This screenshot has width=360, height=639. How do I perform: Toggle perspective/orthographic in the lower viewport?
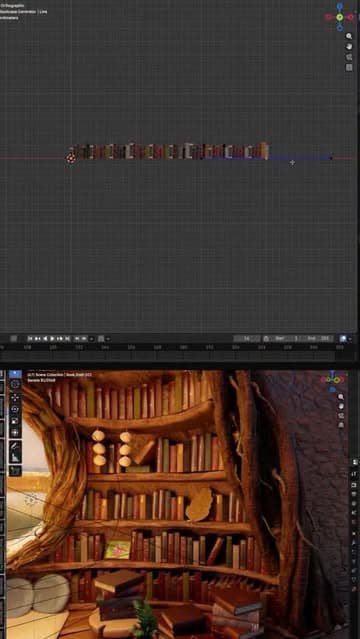(341, 425)
